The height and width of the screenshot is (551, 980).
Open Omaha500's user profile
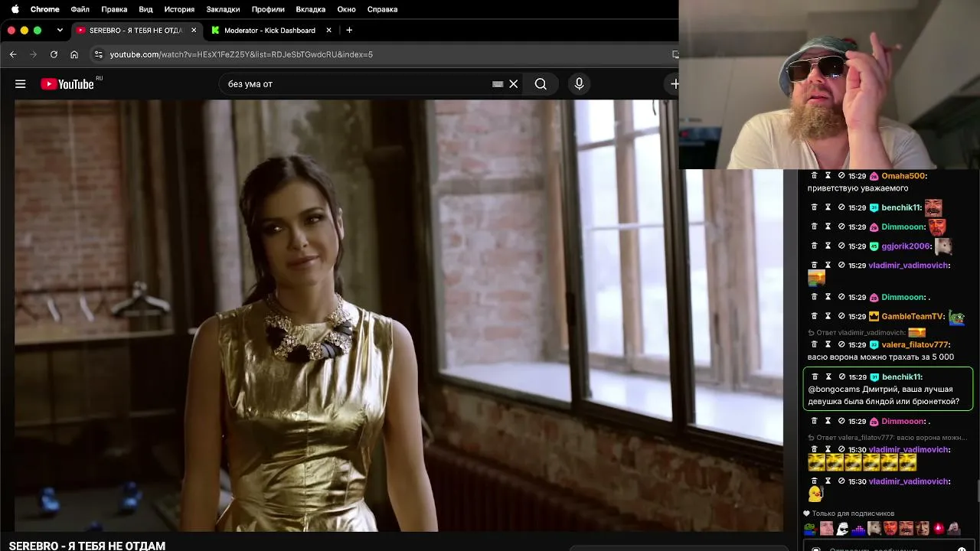[x=903, y=176]
